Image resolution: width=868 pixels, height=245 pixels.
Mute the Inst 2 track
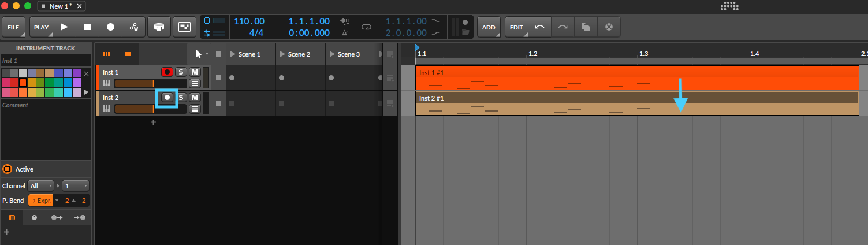point(195,98)
